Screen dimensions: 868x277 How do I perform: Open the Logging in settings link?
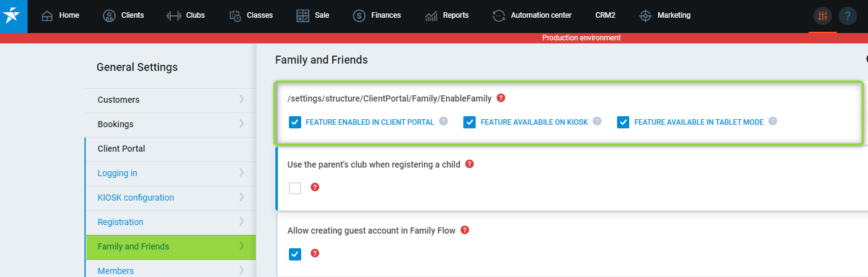click(x=118, y=173)
